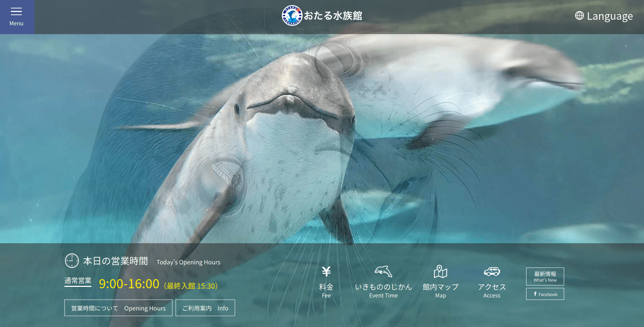This screenshot has height=327, width=644.
Task: Select the dolphin Event Time icon
Action: click(383, 271)
